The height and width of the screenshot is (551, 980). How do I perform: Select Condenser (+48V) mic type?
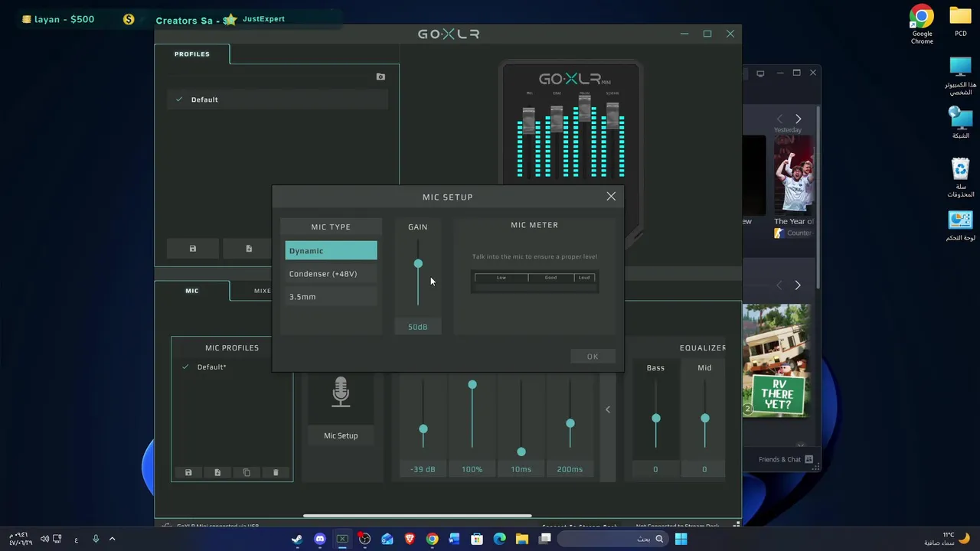tap(331, 273)
